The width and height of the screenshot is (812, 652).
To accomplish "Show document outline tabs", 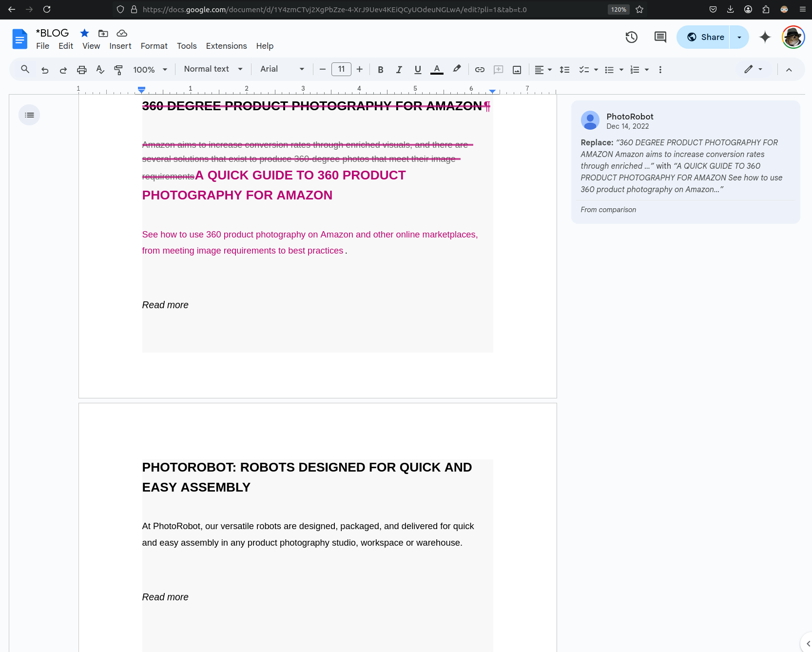I will coord(29,115).
